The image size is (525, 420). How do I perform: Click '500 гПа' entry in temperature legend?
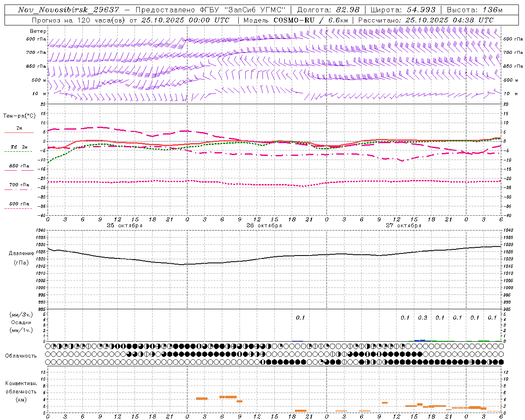click(x=19, y=204)
